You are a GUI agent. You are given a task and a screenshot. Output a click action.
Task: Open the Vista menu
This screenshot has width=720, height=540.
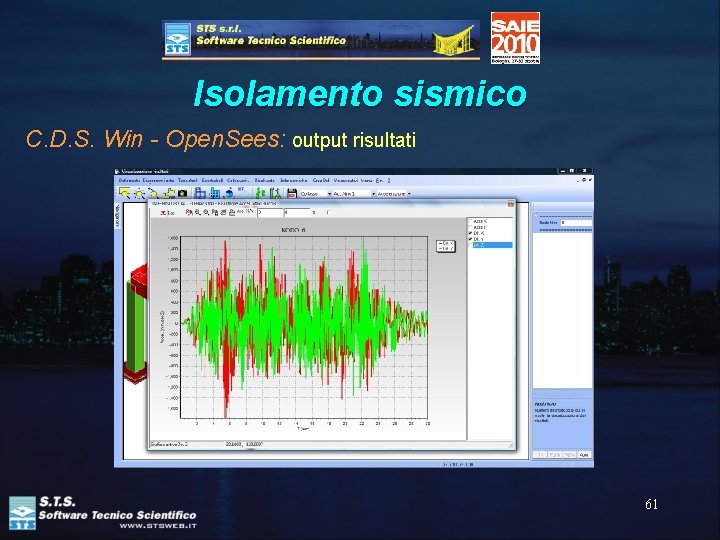pyautogui.click(x=366, y=180)
